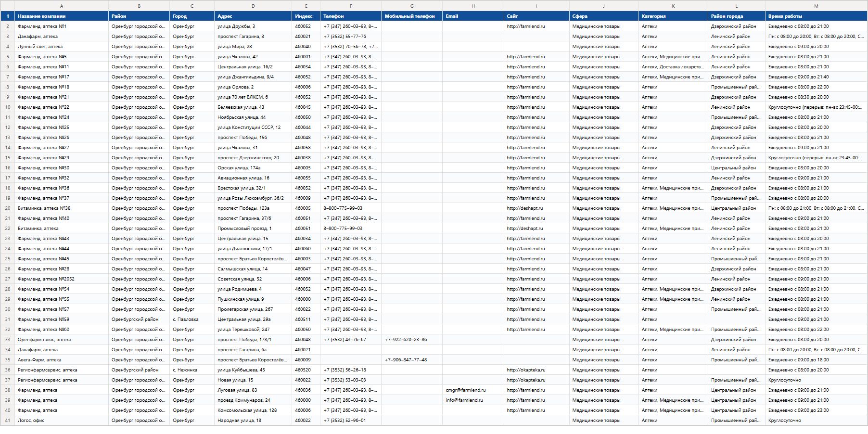The height and width of the screenshot is (434, 868).
Task: Select address 'улица Конституции СССР, 12'
Action: pos(253,128)
